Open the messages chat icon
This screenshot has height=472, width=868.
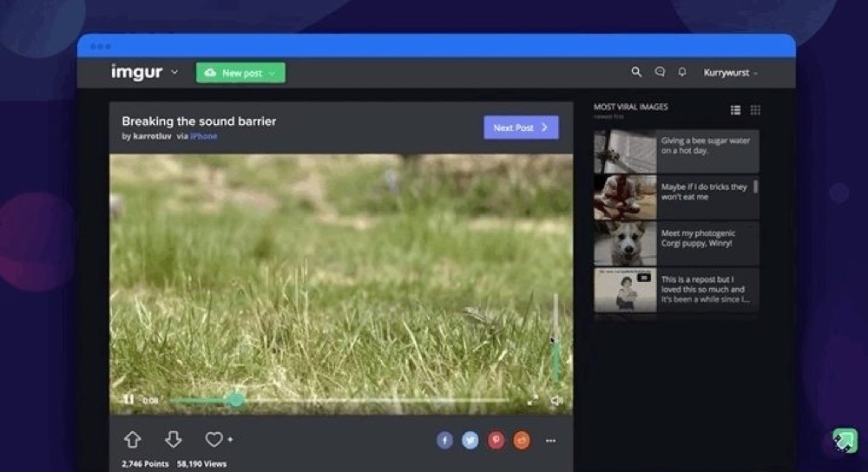click(x=660, y=73)
